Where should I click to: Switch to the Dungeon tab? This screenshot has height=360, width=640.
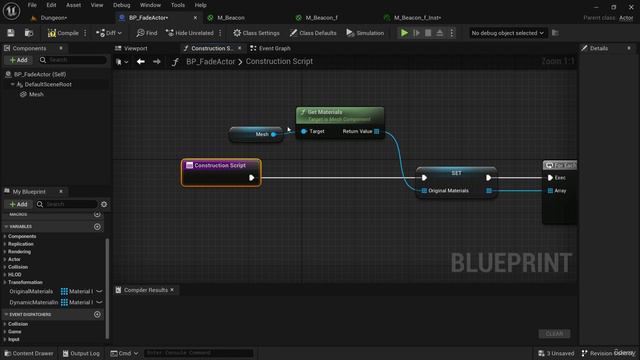coord(53,18)
